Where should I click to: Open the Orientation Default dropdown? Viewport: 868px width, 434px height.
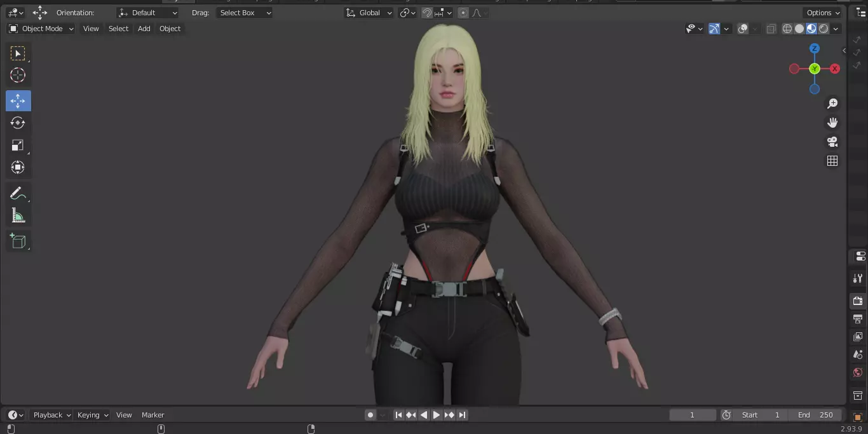pos(148,13)
